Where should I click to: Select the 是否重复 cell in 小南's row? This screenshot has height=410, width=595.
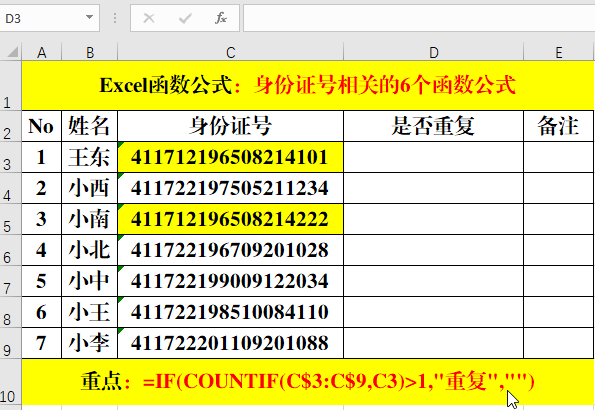click(x=434, y=219)
